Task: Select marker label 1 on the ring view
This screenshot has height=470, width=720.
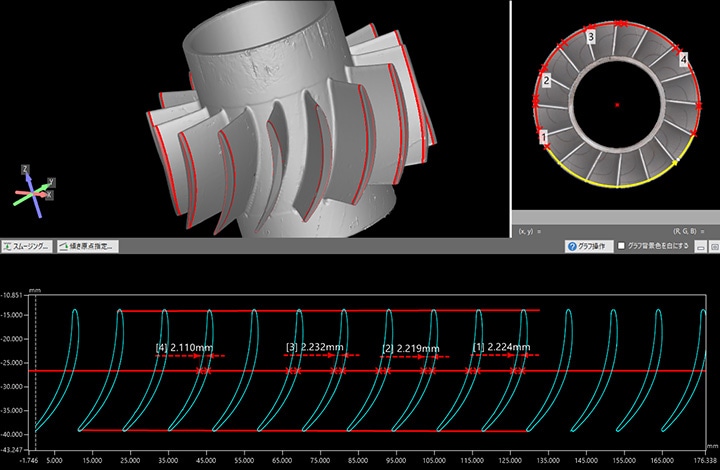Action: [543, 136]
